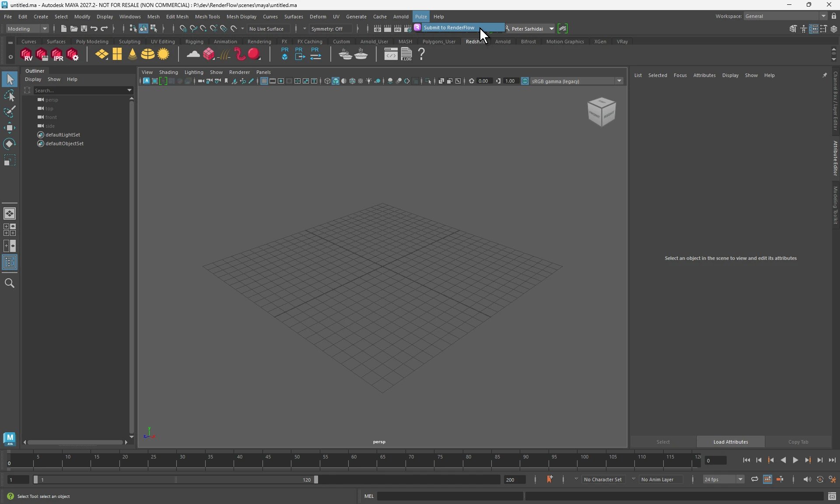This screenshot has height=504, width=840.
Task: Switch to the Bifrost shelf tab
Action: point(528,42)
